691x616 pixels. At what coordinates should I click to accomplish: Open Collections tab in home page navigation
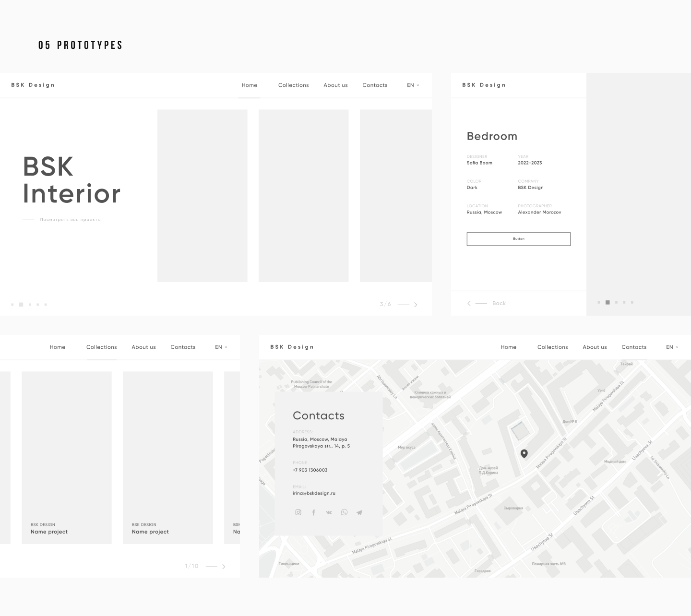click(293, 85)
